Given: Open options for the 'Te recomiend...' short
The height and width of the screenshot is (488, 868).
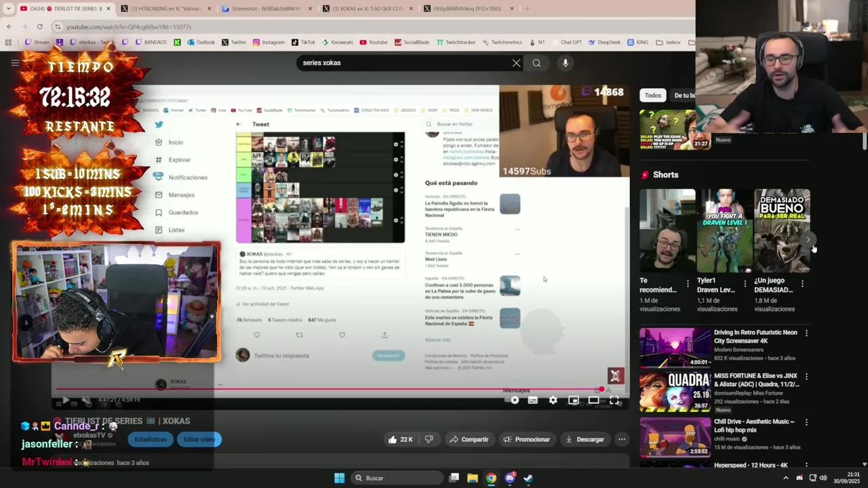Looking at the screenshot, I should [x=688, y=284].
